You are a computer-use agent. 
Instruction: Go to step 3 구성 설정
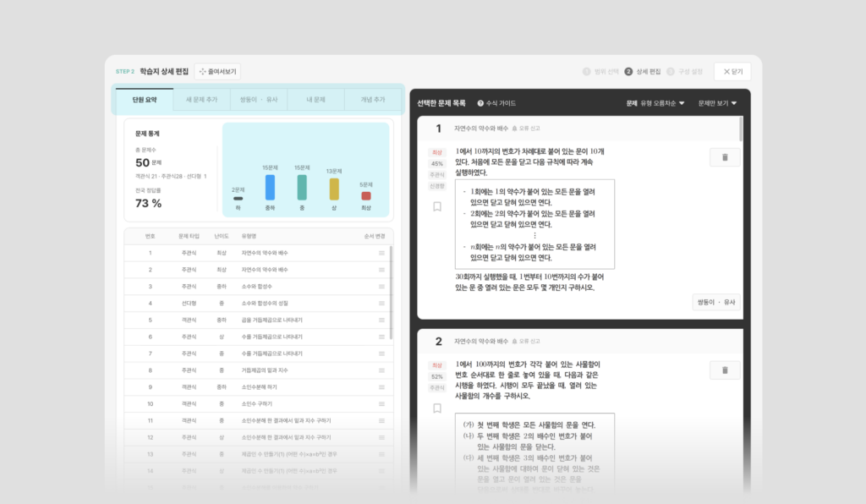tap(685, 72)
